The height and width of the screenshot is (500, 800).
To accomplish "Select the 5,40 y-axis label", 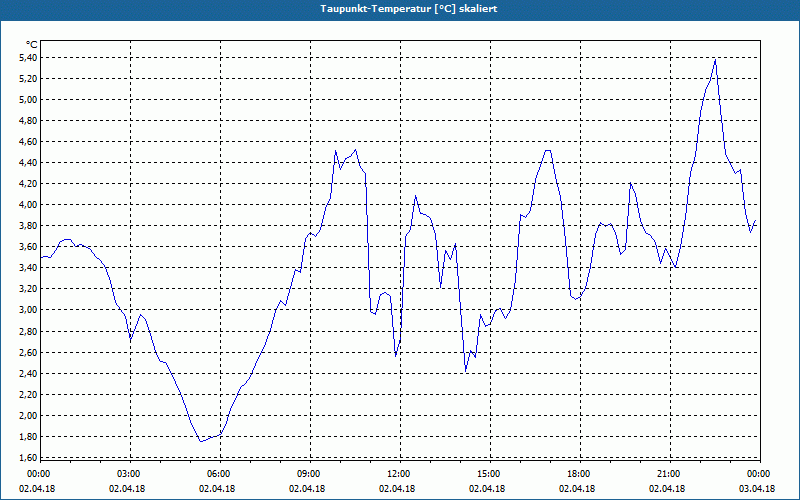I will [29, 58].
